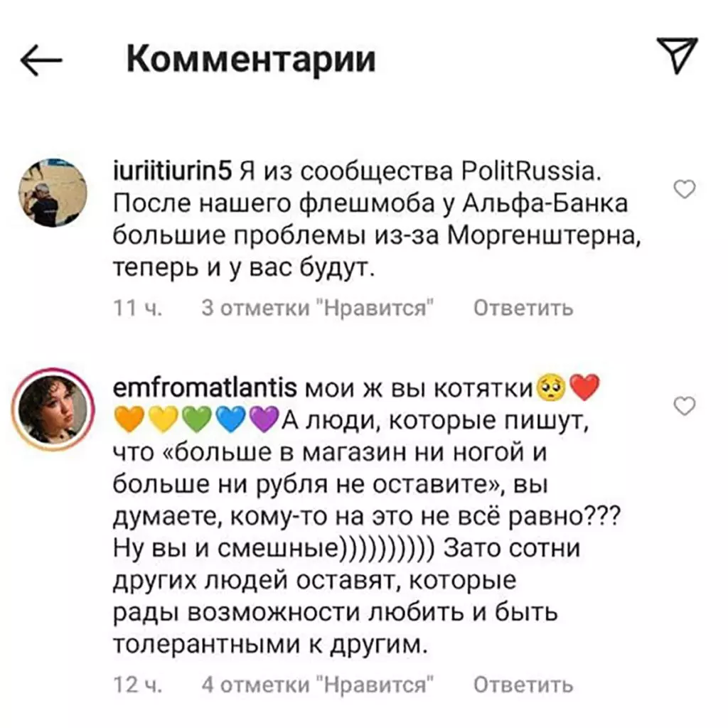This screenshot has width=728, height=728.
Task: Reply to the emfromatlantis comment
Action: (x=523, y=685)
